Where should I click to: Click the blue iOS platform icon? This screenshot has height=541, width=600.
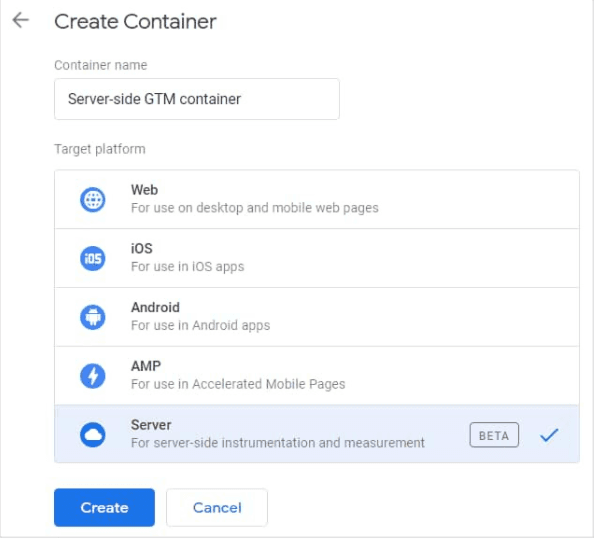[92, 258]
